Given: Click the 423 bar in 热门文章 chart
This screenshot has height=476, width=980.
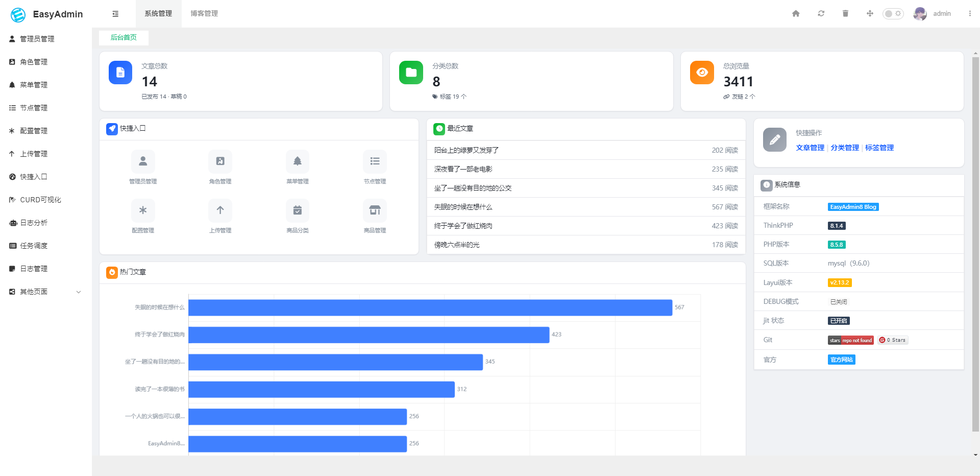Looking at the screenshot, I should click(369, 335).
